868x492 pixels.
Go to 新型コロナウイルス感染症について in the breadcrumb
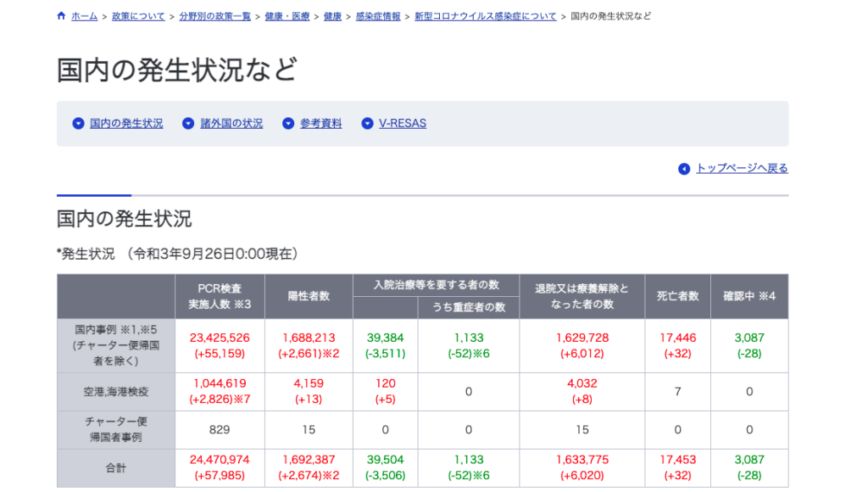tap(485, 16)
